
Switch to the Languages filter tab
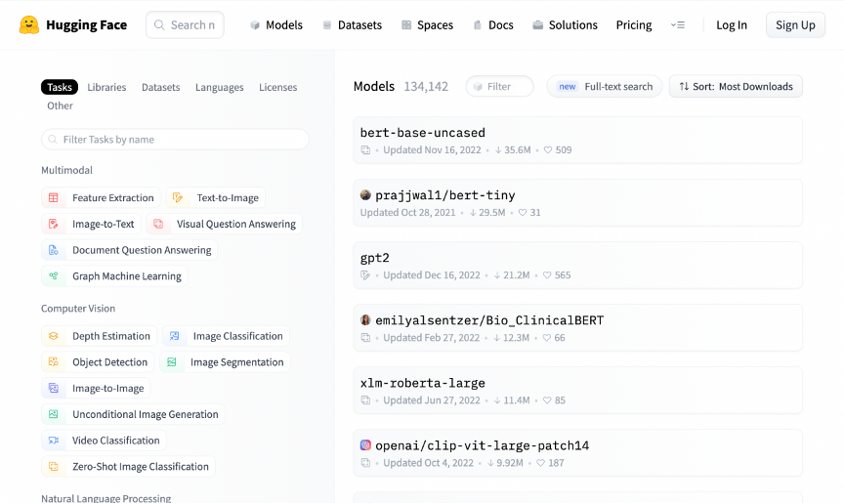pyautogui.click(x=219, y=87)
